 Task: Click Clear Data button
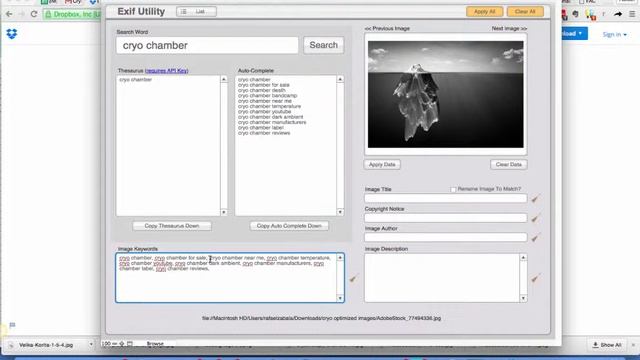click(x=509, y=164)
